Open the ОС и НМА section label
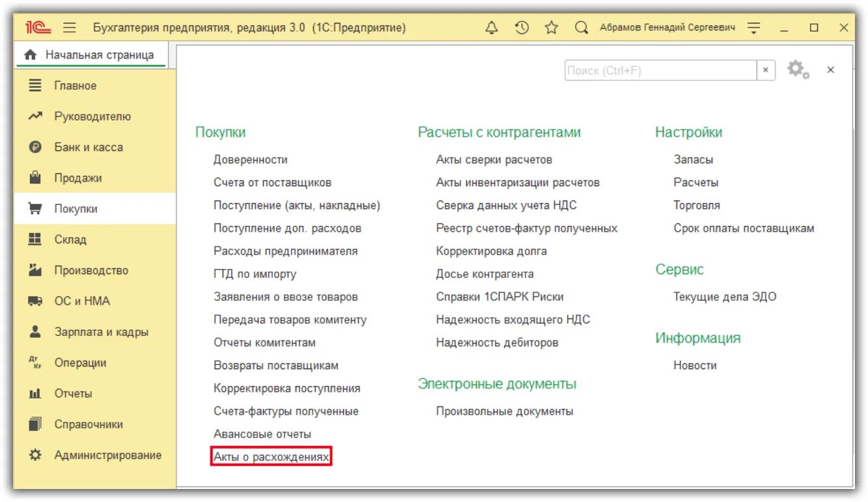The height and width of the screenshot is (502, 868). point(82,301)
